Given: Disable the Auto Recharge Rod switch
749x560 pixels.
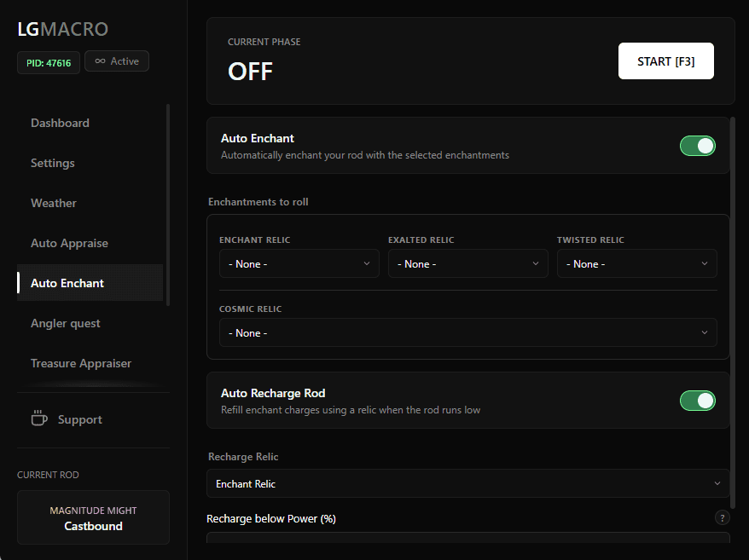Looking at the screenshot, I should [x=698, y=401].
